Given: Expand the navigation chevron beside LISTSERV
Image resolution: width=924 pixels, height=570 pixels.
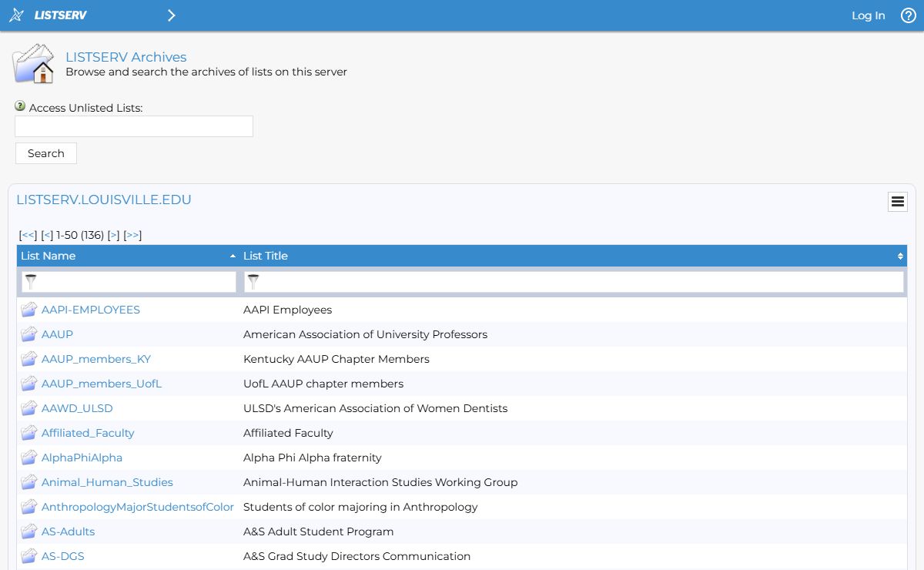Looking at the screenshot, I should point(171,15).
